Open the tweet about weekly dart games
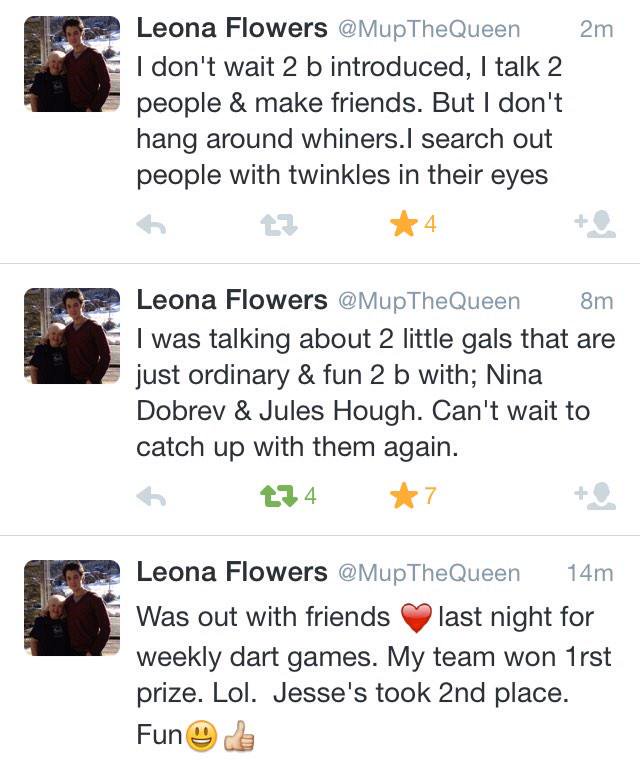This screenshot has width=640, height=766. click(x=374, y=675)
